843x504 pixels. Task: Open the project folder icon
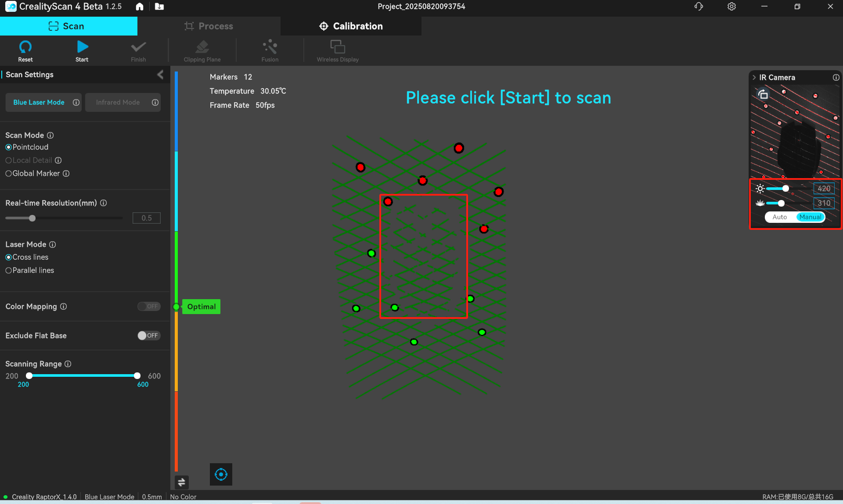point(159,7)
